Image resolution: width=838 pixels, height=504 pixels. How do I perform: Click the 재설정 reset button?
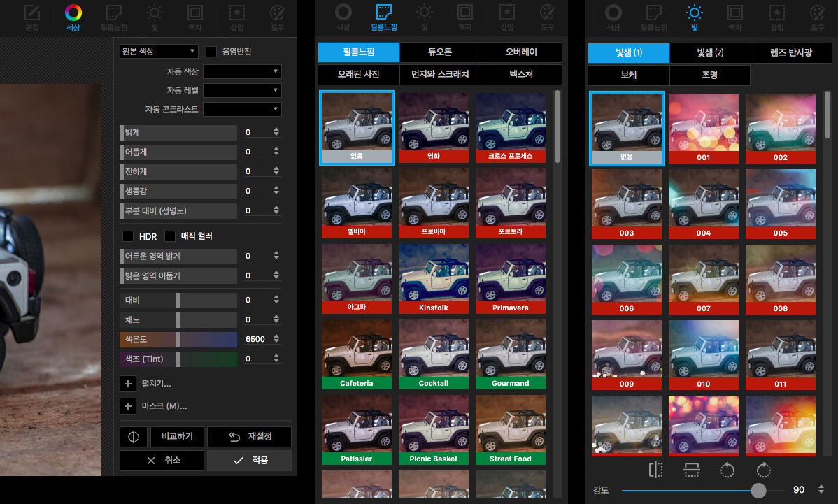[x=249, y=437]
